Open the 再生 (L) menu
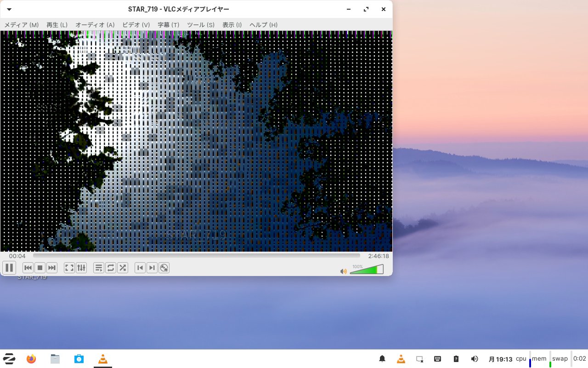The height and width of the screenshot is (368, 588). coord(57,25)
